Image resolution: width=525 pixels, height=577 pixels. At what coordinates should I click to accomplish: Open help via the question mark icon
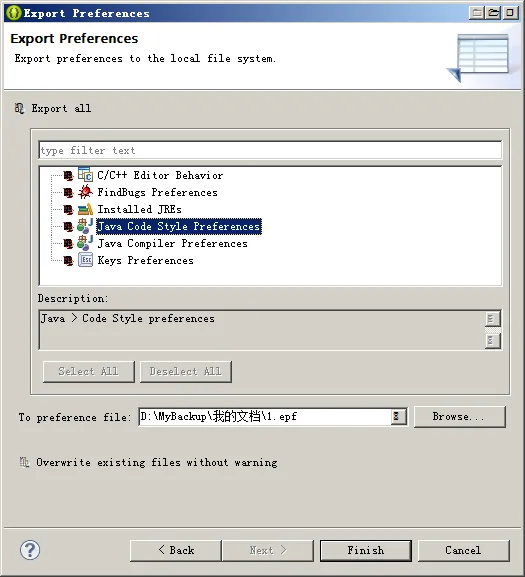[30, 550]
